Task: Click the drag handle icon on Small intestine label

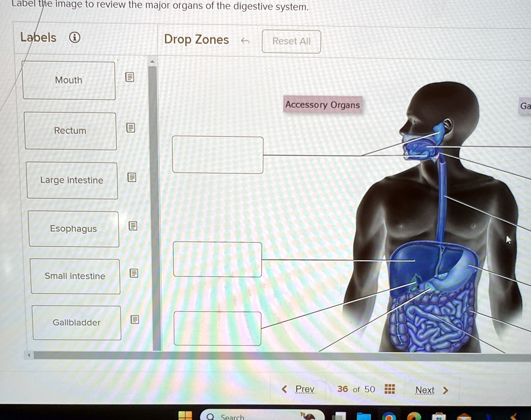Action: (x=134, y=273)
